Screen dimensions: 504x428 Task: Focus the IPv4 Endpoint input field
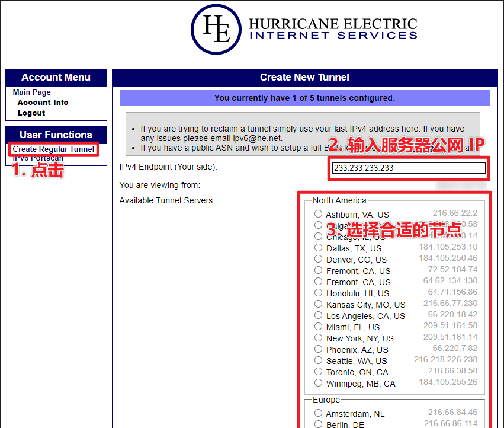coord(409,168)
